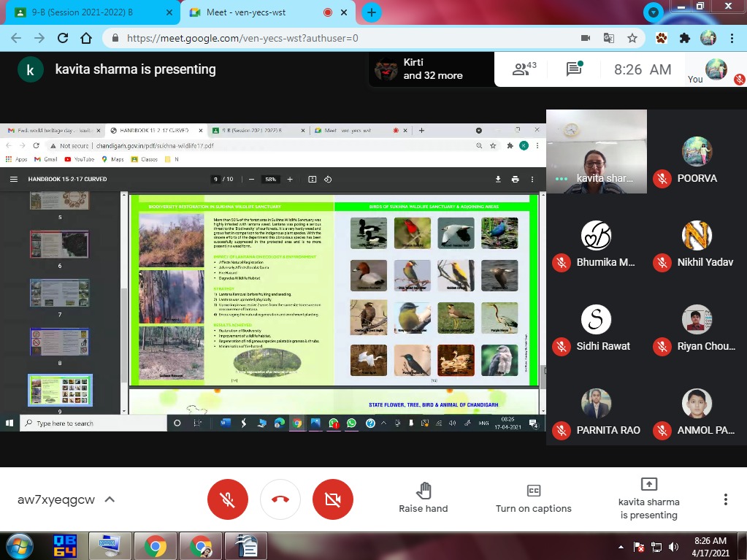Click the Raise hand icon
This screenshot has height=560, width=747.
point(424,491)
